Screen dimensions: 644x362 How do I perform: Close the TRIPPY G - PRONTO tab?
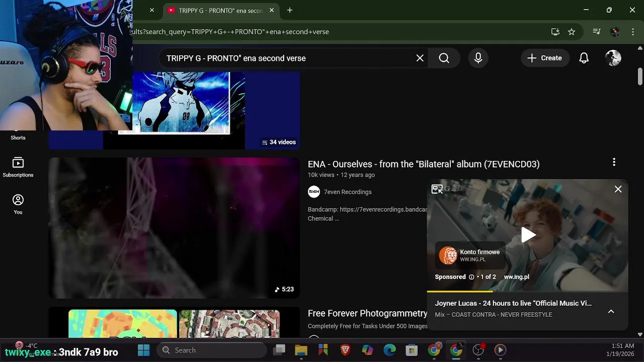point(272,10)
